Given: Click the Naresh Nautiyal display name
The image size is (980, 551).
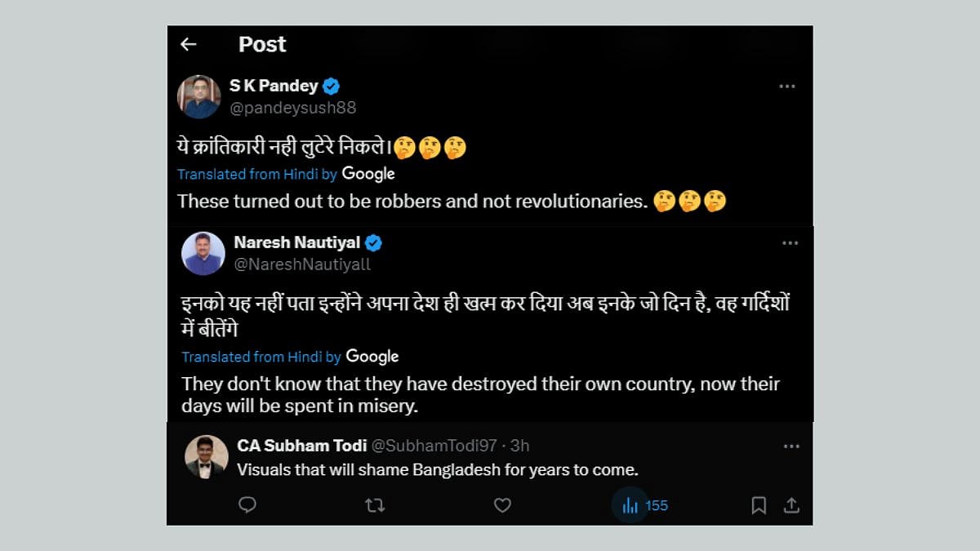Looking at the screenshot, I should pyautogui.click(x=297, y=242).
